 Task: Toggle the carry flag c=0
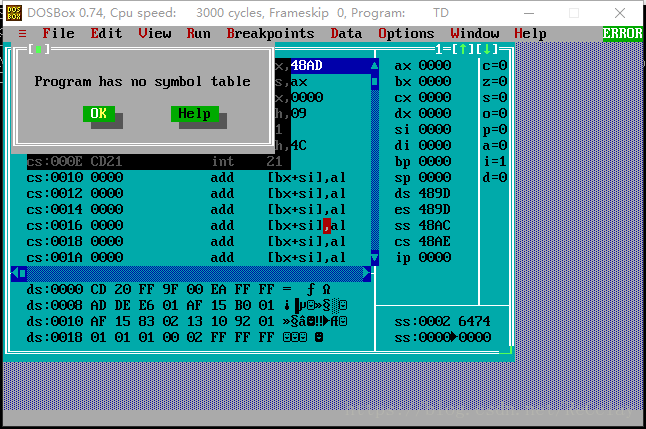coord(495,66)
